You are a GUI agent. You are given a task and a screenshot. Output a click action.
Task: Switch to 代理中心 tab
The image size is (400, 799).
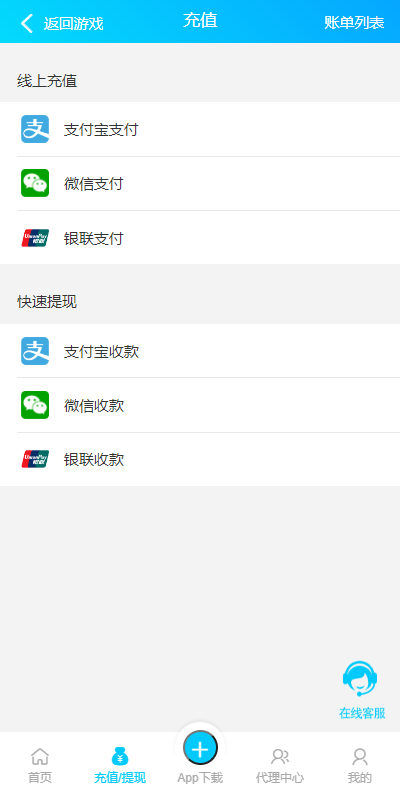[280, 765]
